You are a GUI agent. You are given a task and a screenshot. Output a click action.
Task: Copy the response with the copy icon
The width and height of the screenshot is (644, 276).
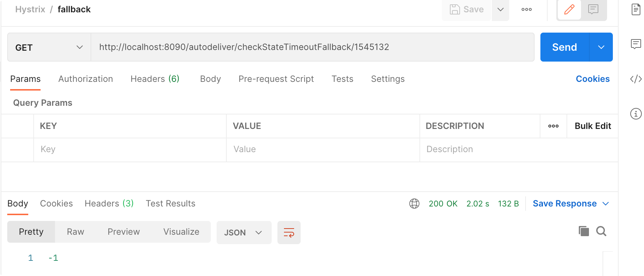[x=584, y=231]
